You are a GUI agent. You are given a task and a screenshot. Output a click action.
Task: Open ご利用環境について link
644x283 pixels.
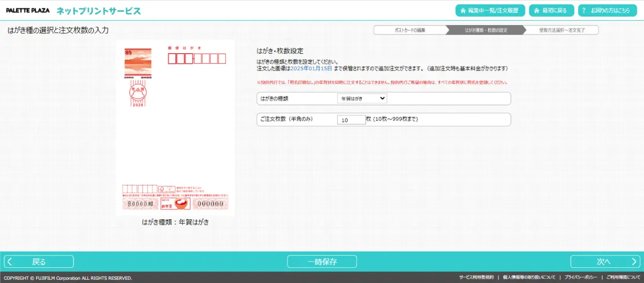[623, 277]
